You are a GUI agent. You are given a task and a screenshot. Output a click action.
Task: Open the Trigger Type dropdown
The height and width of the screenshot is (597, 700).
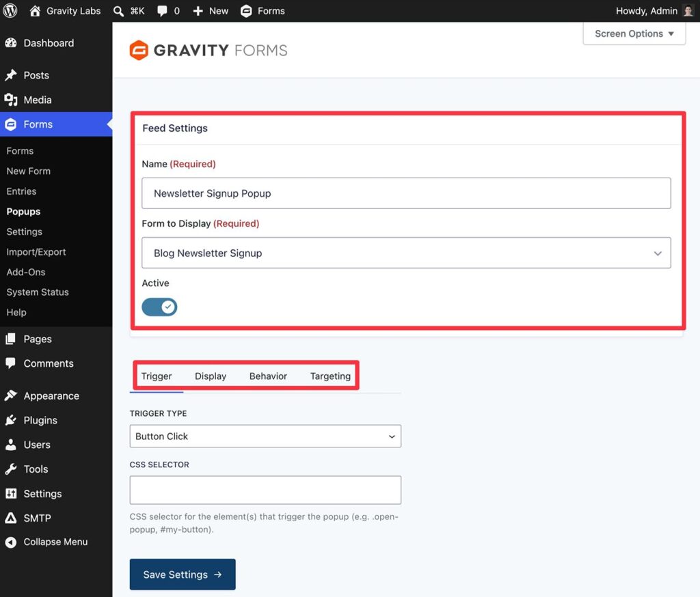coord(265,436)
